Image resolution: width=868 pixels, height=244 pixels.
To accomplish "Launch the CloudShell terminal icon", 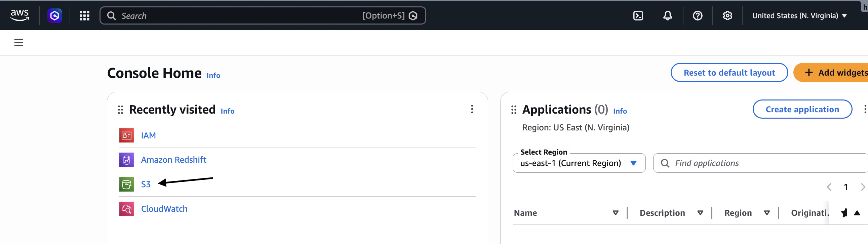I will pyautogui.click(x=638, y=15).
